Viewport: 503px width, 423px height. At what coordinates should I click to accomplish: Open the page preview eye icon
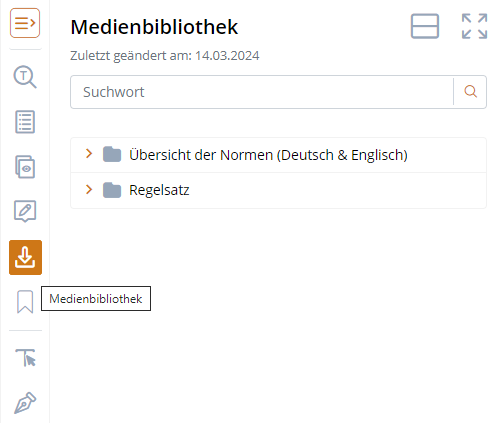click(x=25, y=167)
